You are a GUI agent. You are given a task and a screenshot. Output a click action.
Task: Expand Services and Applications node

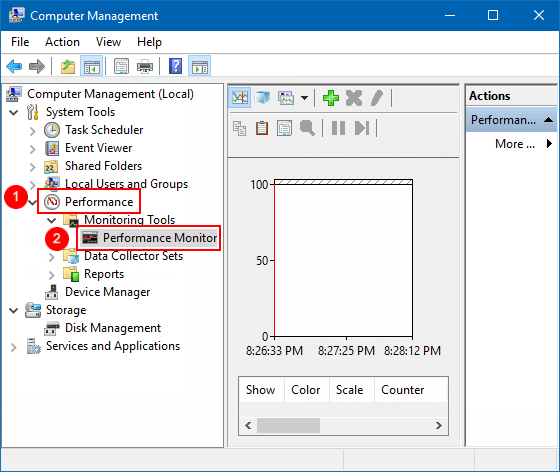(x=14, y=347)
